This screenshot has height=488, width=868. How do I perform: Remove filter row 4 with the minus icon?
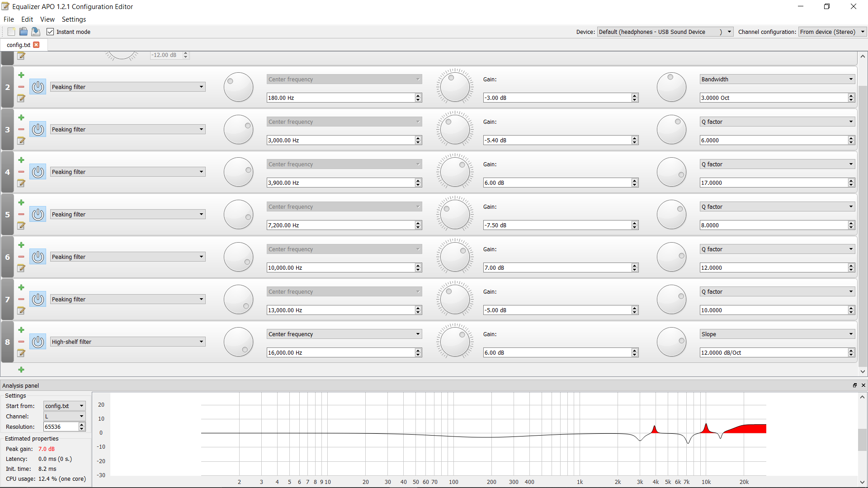21,172
